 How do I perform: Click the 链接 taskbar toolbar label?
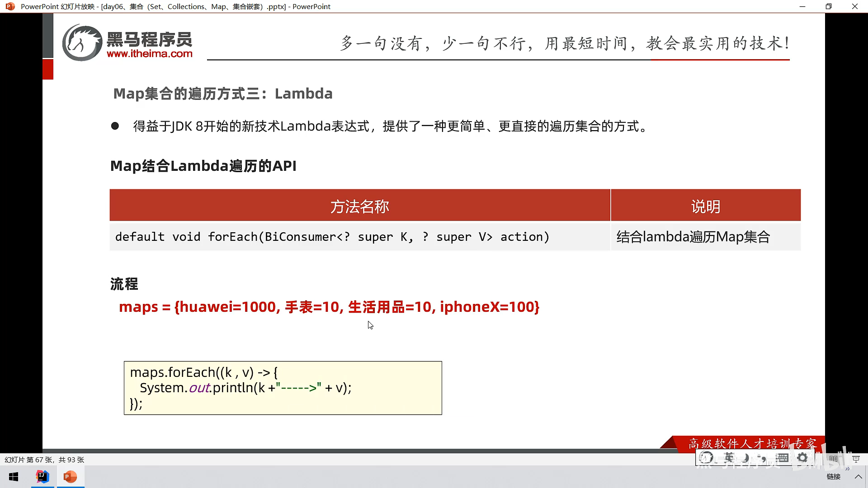coord(833,477)
